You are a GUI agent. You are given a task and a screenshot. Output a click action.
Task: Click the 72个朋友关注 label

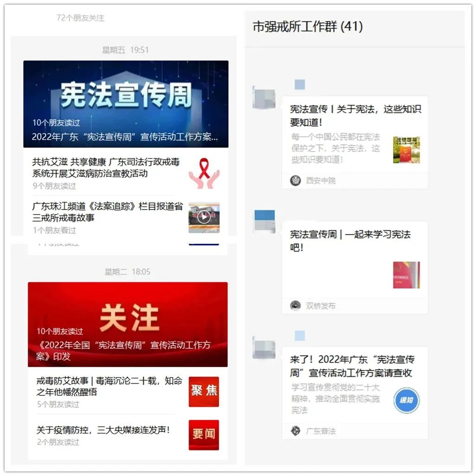79,19
